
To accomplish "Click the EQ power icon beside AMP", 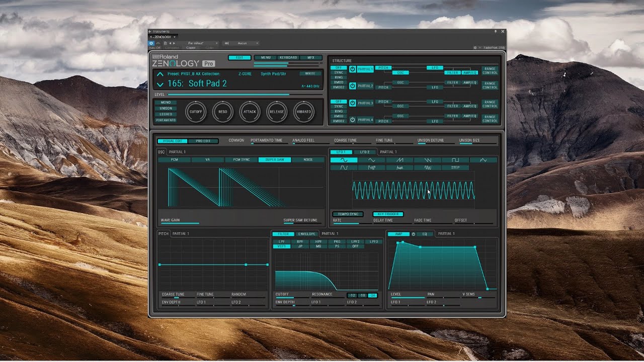I will click(414, 234).
